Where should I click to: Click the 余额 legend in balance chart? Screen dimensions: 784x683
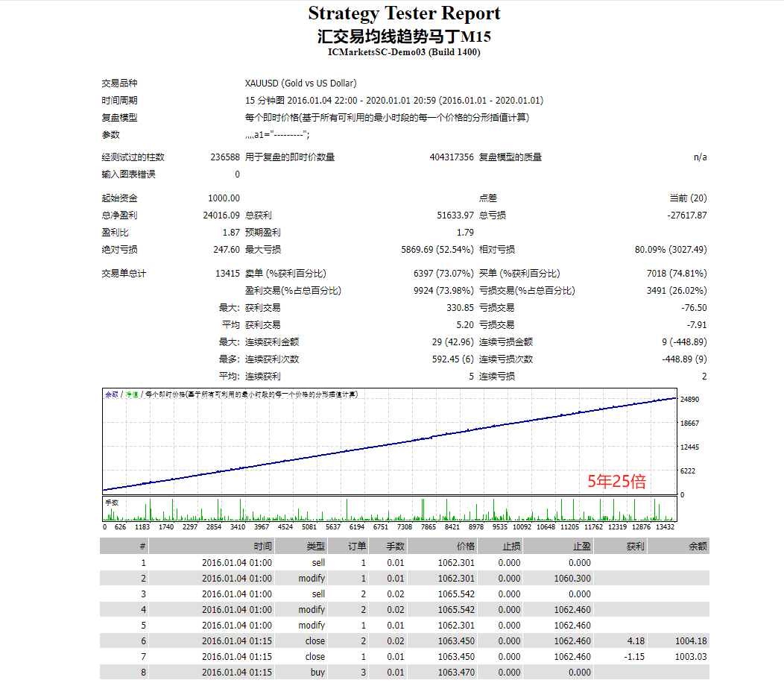(x=112, y=394)
